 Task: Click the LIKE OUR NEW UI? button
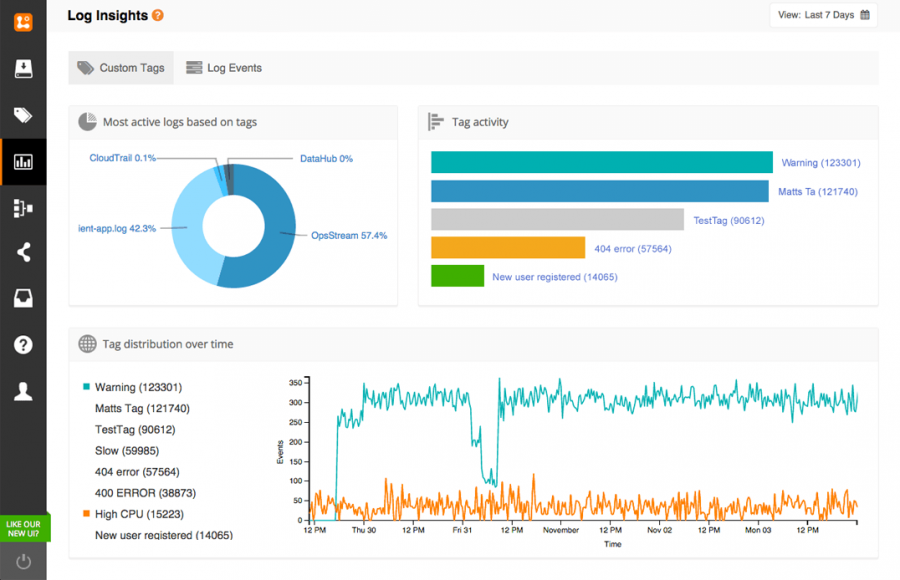[22, 528]
